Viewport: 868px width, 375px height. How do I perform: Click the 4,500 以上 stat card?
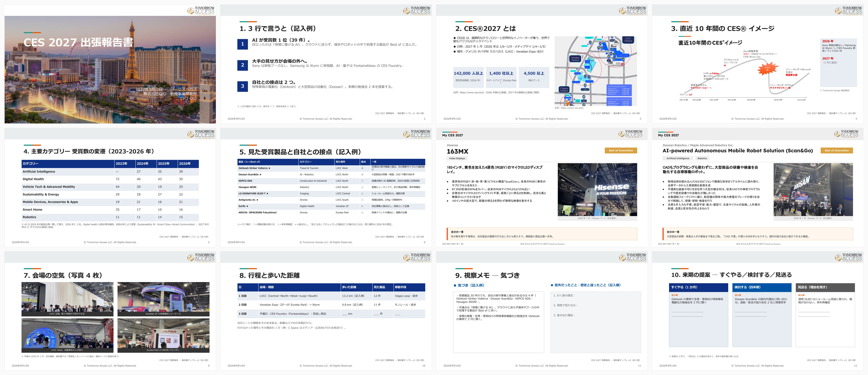(x=534, y=78)
